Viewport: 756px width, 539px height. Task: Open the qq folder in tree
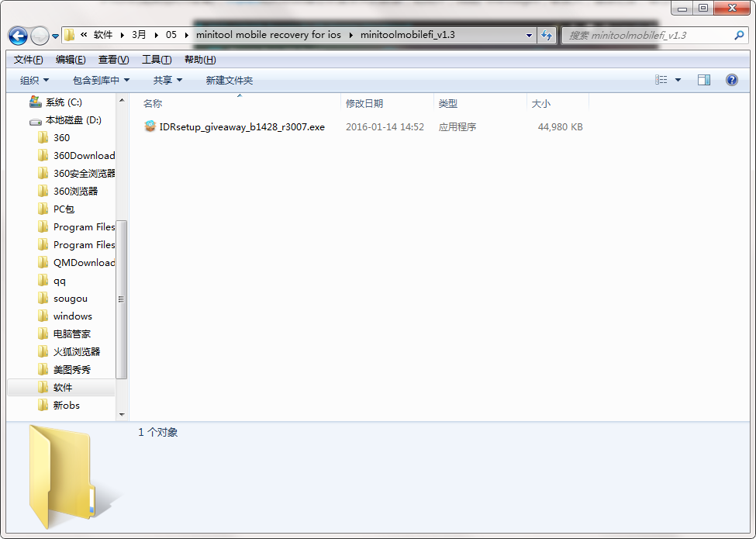[x=59, y=281]
